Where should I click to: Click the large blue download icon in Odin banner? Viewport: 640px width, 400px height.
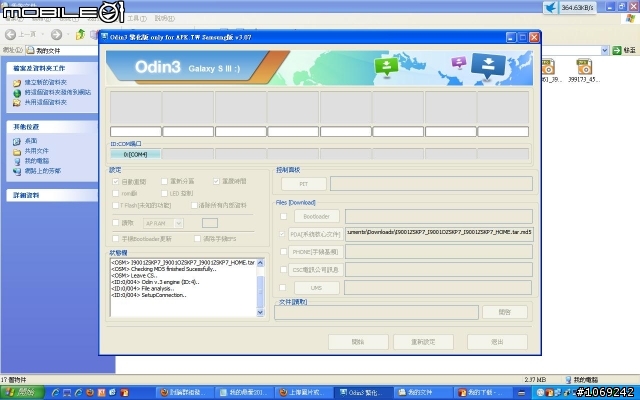488,65
